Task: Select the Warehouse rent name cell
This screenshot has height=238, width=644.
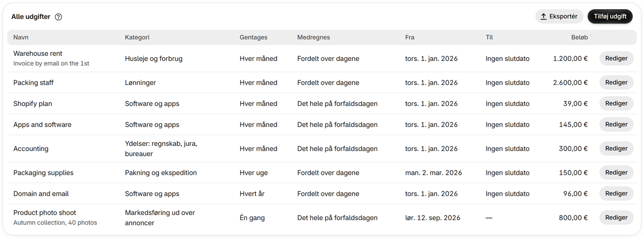Action: pos(38,53)
